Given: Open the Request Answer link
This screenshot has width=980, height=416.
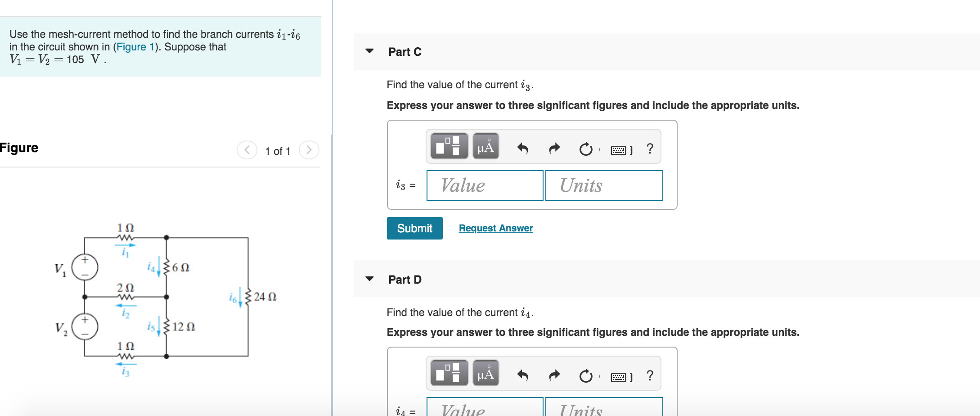Looking at the screenshot, I should click(x=495, y=228).
